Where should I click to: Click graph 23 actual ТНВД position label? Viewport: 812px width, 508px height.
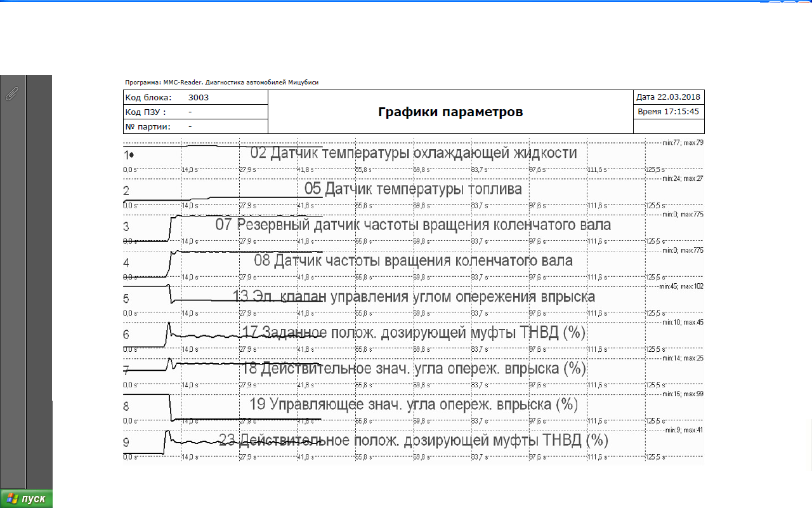(414, 440)
